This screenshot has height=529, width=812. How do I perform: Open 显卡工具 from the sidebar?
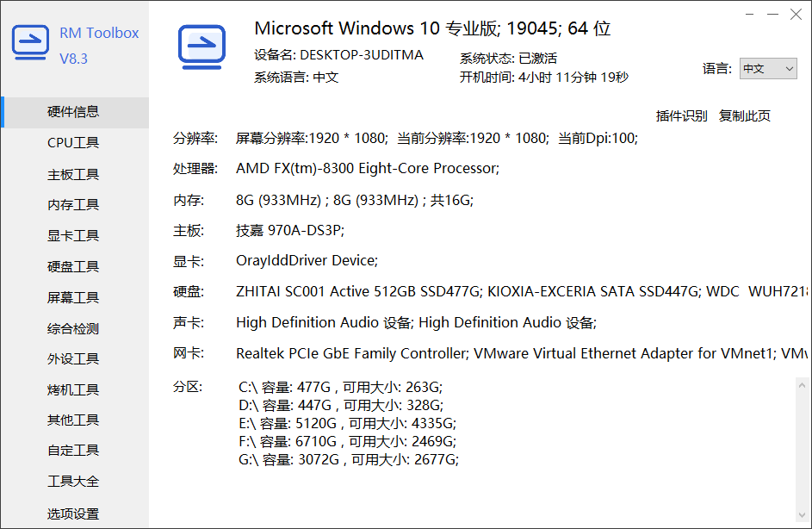point(73,235)
